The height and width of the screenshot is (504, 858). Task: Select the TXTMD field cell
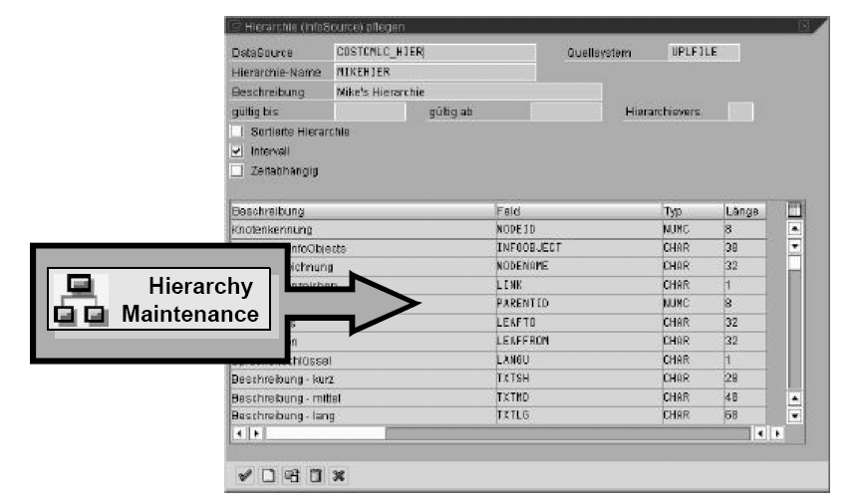(x=578, y=396)
